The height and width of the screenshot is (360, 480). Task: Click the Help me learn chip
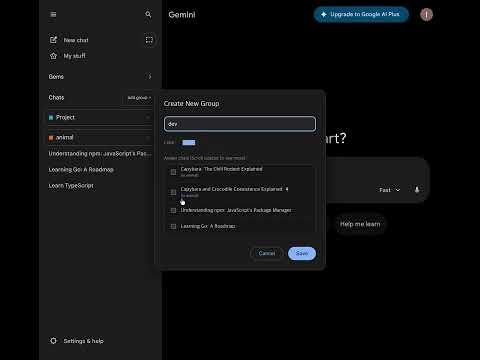pyautogui.click(x=360, y=224)
